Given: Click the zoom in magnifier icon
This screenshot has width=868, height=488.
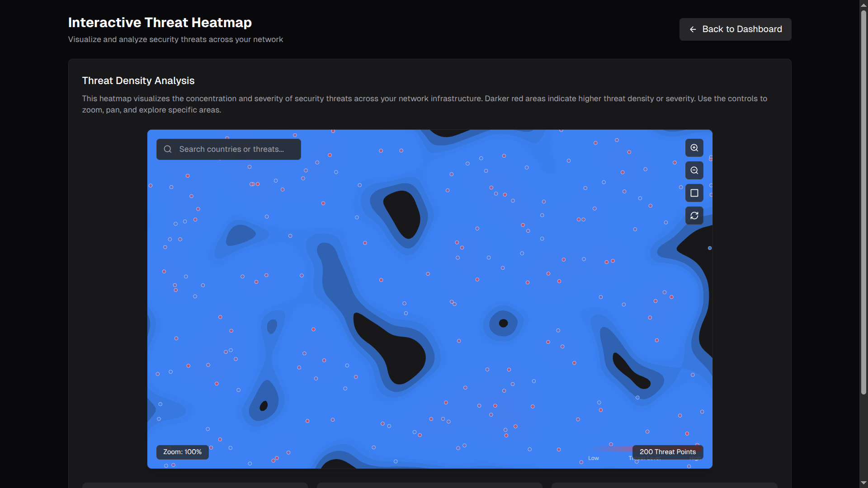Looking at the screenshot, I should click(x=694, y=148).
